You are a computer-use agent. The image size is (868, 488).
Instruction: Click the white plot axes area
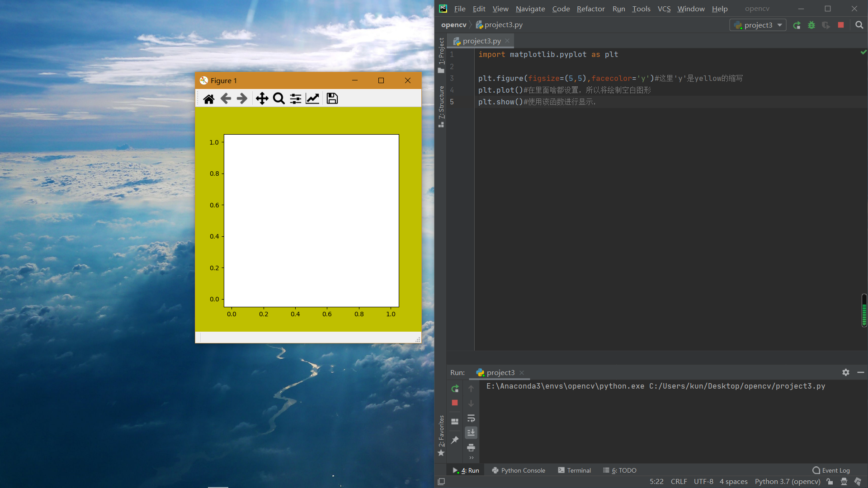pos(311,221)
